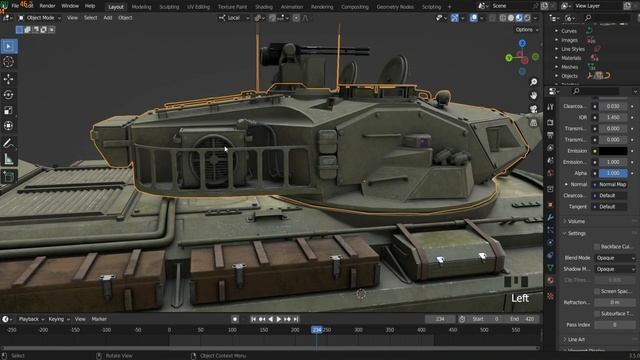640x360 pixels.
Task: Choose the Move tool
Action: click(9, 79)
